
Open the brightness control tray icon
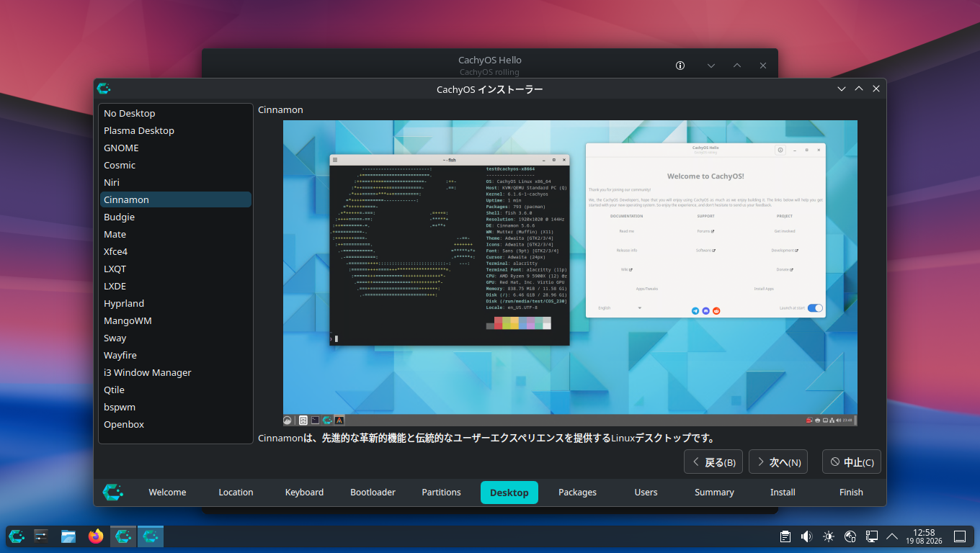tap(829, 536)
